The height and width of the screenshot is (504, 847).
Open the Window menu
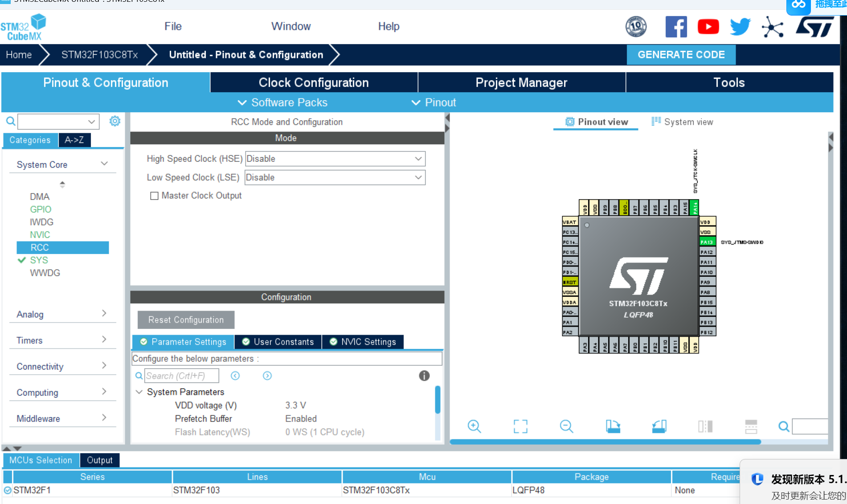pyautogui.click(x=291, y=26)
